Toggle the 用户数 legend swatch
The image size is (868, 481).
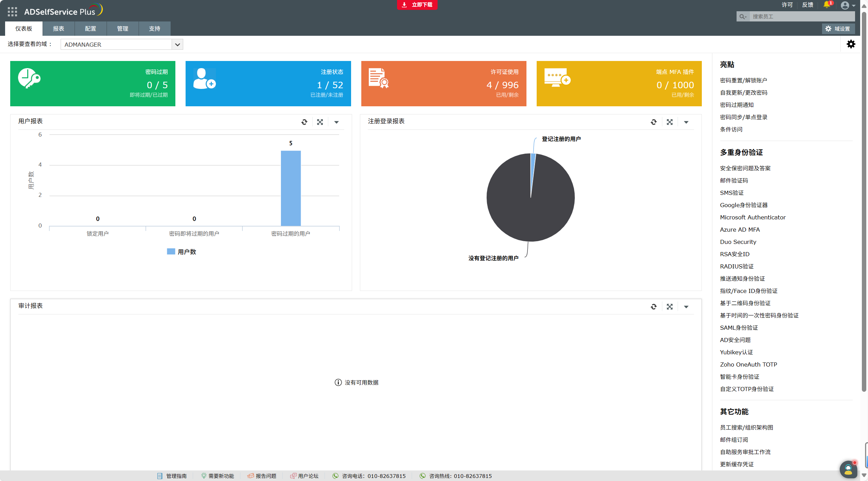tap(171, 252)
